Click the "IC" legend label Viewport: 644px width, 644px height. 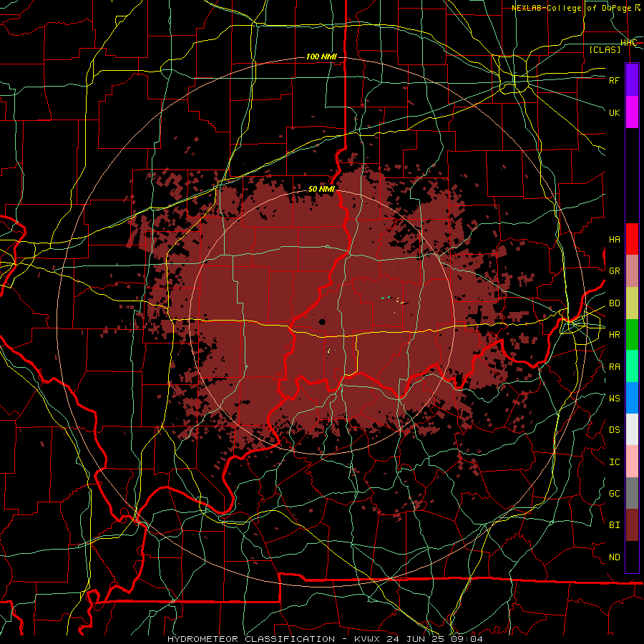(614, 462)
